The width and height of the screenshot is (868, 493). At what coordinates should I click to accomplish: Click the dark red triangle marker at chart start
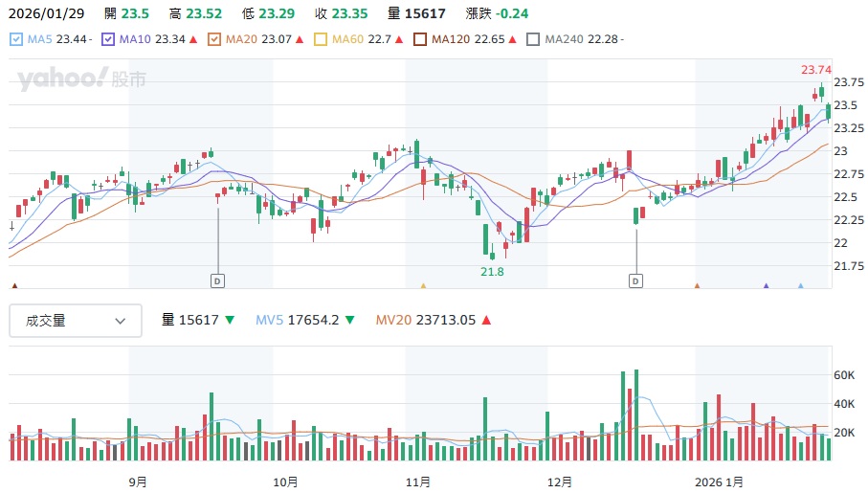point(14,285)
